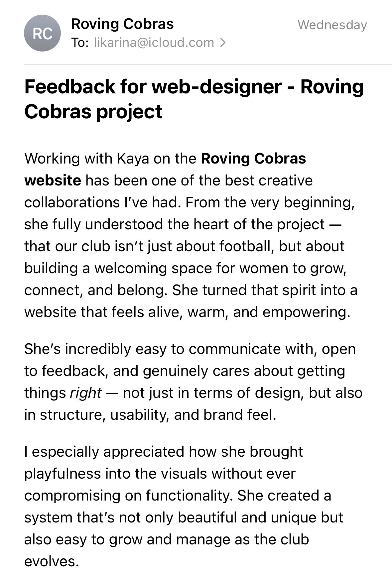Tap the Wednesday date label
This screenshot has height=568, width=392.
click(332, 25)
